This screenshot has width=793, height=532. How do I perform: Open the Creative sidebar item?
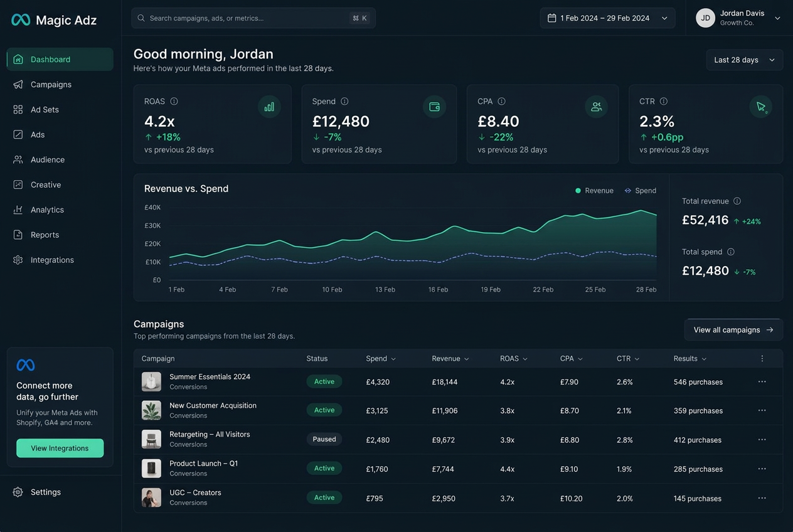coord(60,185)
